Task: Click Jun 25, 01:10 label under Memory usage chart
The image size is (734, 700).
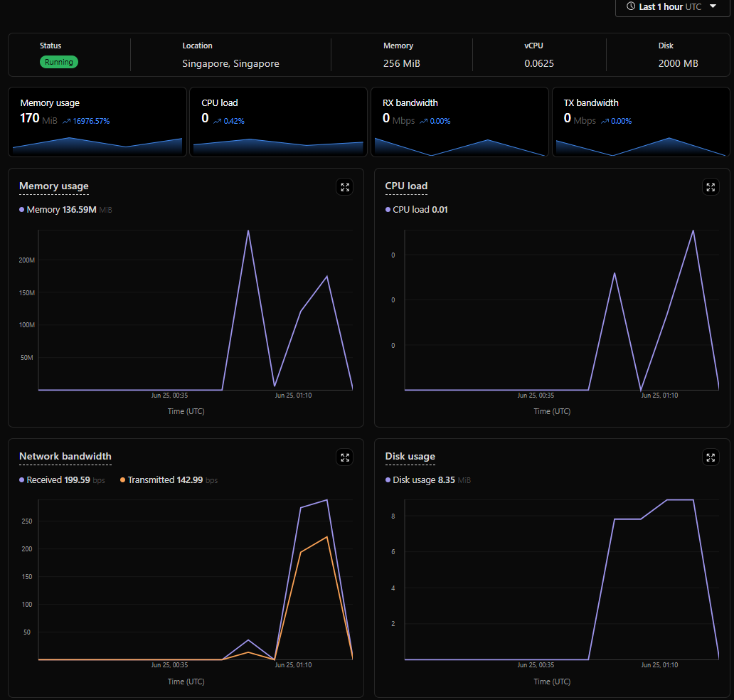Action: pyautogui.click(x=293, y=396)
